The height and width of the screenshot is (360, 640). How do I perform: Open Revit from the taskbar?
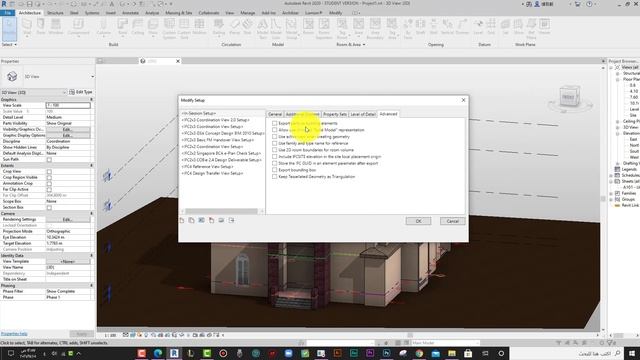(x=174, y=353)
